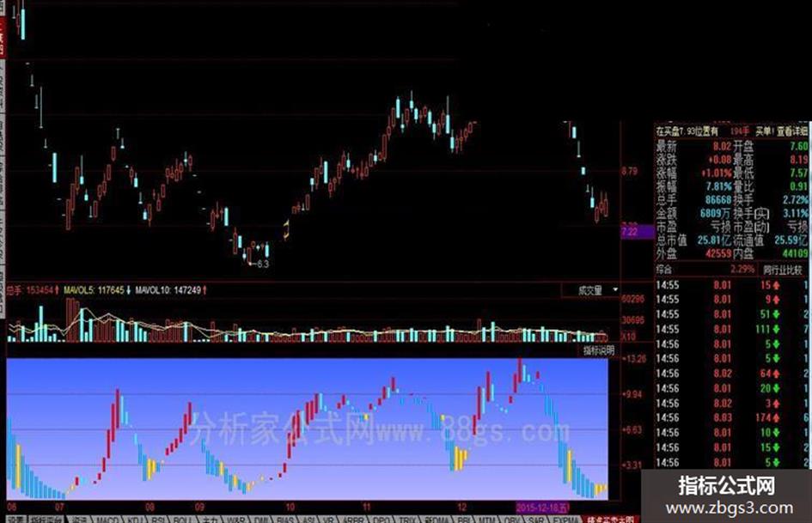Switch to the KDJ indicator tab
812x523 pixels.
(134, 519)
